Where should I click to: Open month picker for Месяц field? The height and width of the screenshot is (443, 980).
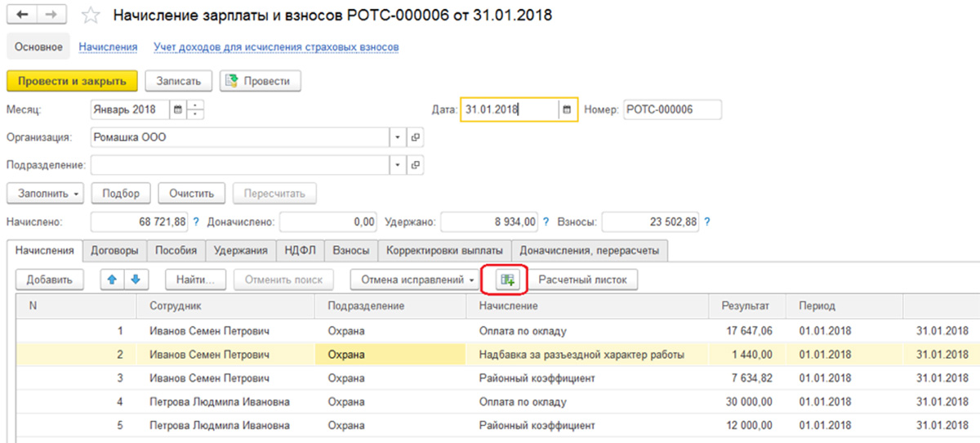(177, 110)
